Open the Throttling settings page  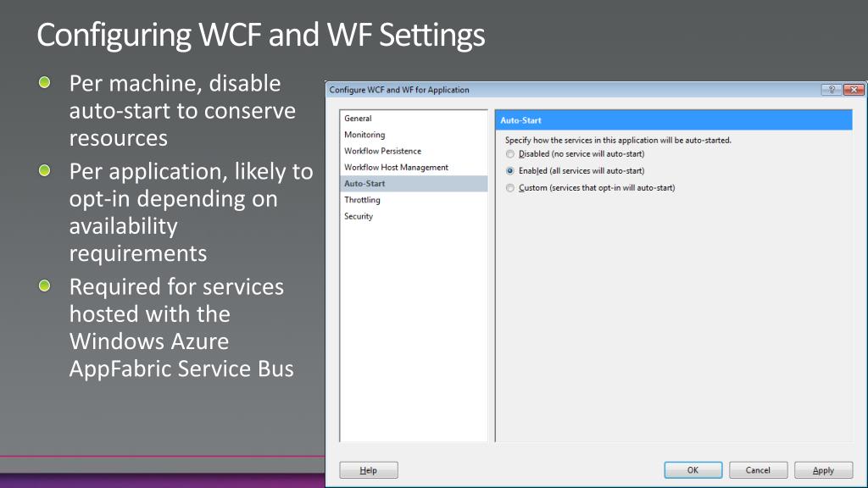(x=362, y=200)
